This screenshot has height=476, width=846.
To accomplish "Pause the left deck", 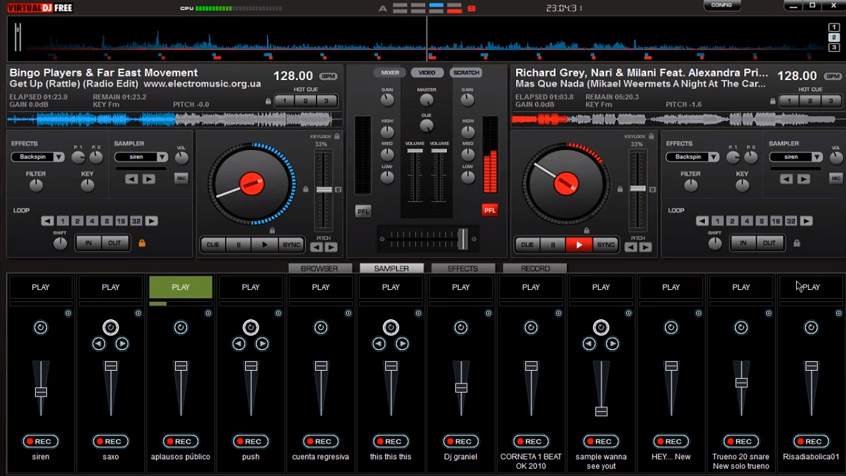I will pos(238,244).
